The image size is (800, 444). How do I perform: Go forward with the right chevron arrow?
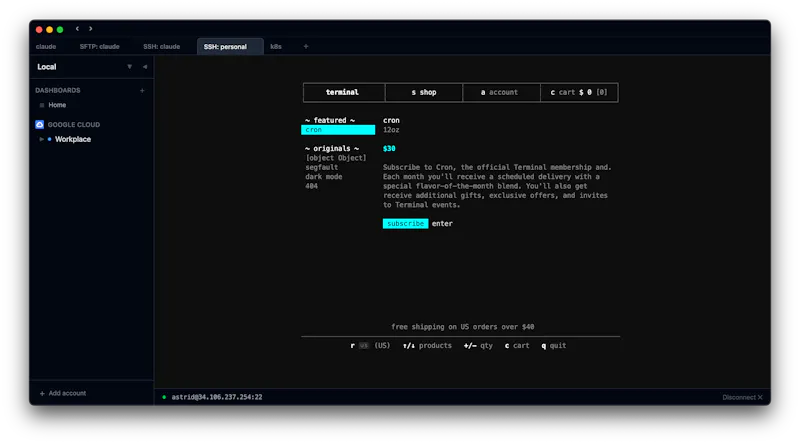91,29
